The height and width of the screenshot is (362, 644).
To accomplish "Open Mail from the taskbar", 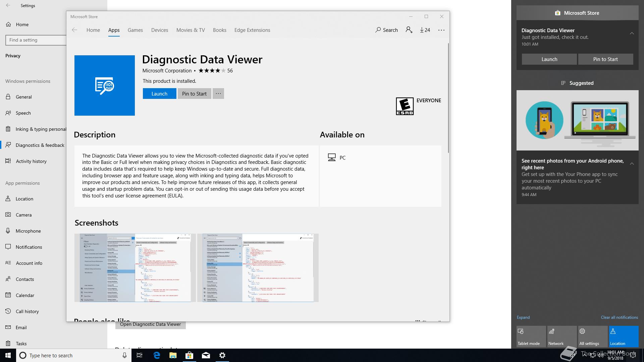I will point(206,355).
